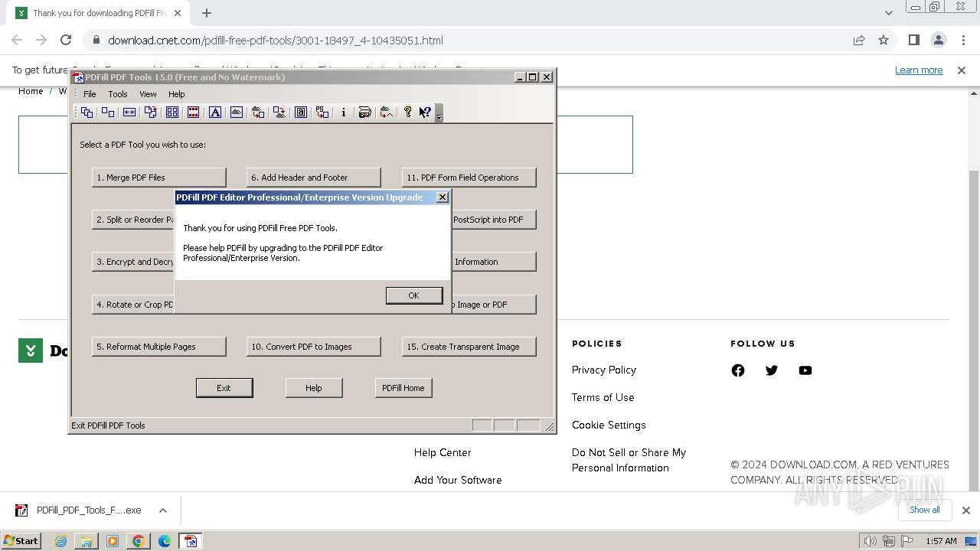Viewport: 980px width, 551px height.
Task: Click the What's This arrow-question icon
Action: coord(425,112)
